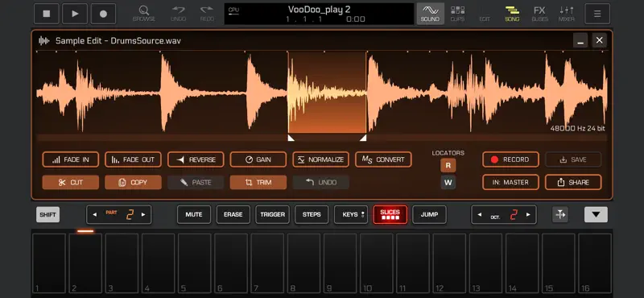
Task: Tap pad 10
Action: 377,263
